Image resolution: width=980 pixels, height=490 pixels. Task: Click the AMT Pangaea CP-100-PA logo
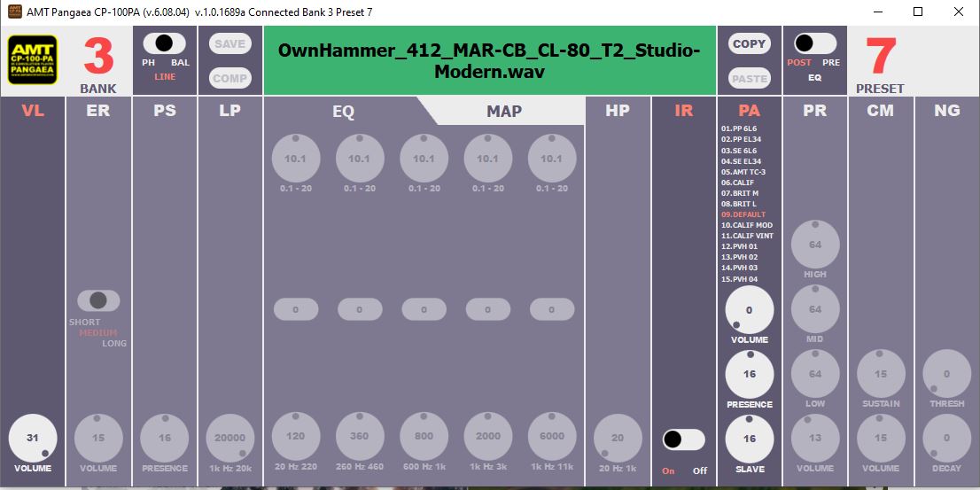33,60
